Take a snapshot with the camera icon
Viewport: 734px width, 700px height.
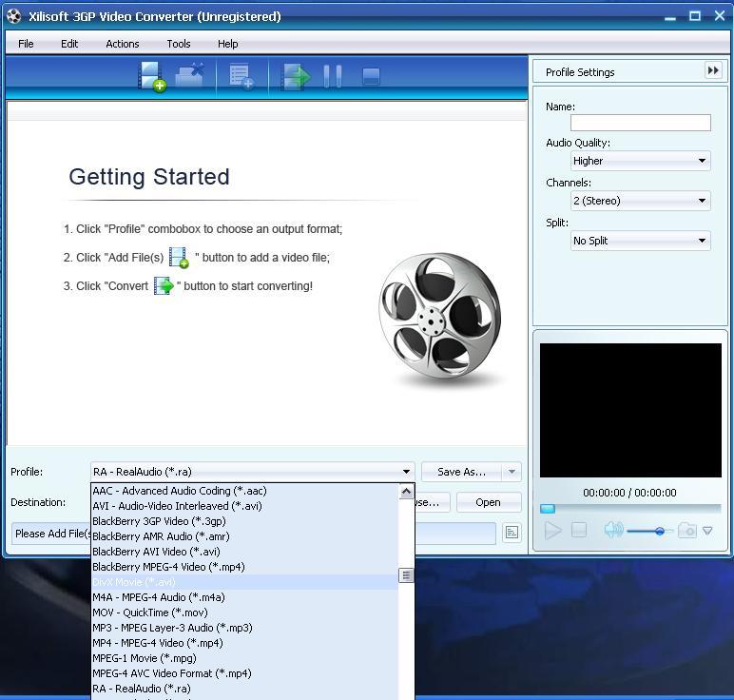[687, 530]
